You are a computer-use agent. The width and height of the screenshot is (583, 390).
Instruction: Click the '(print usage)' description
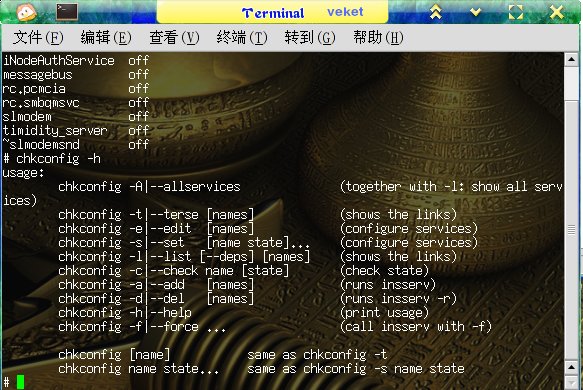click(384, 313)
